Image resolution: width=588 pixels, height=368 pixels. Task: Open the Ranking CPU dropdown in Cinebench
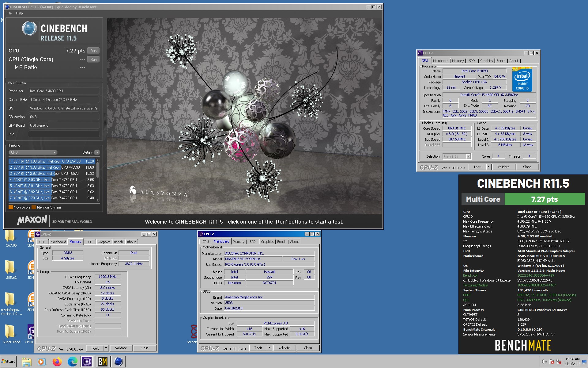pyautogui.click(x=33, y=152)
